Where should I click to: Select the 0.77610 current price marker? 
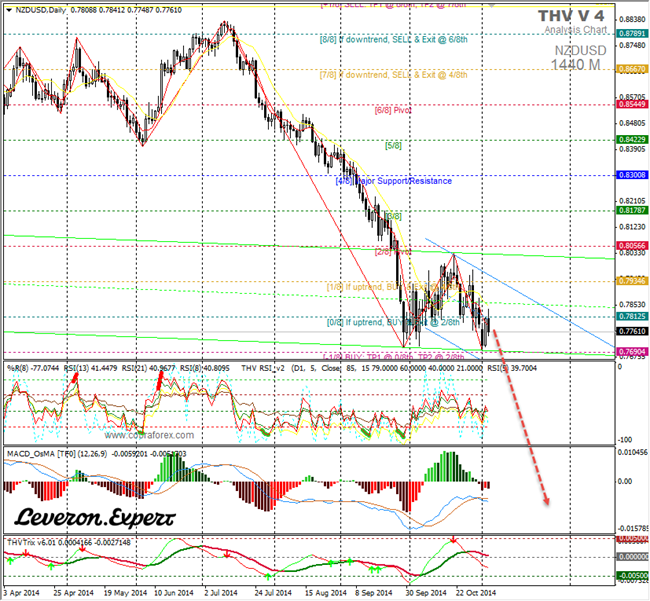pos(630,331)
